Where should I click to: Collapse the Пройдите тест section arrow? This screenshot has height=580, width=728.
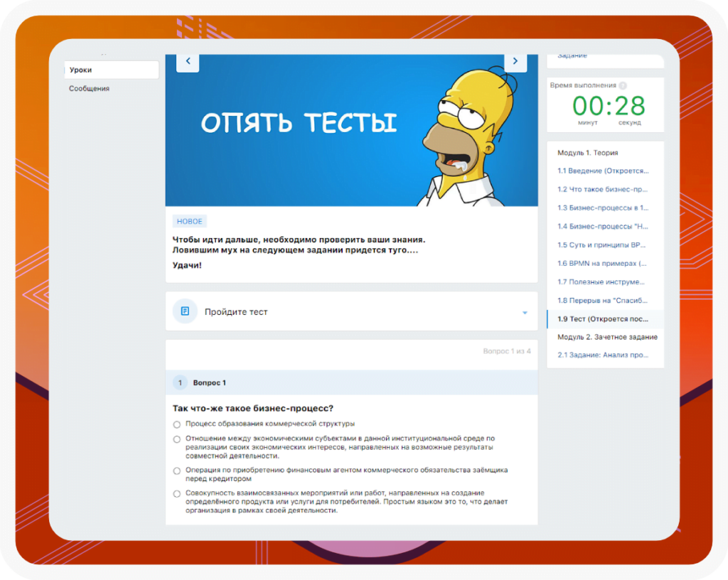525,312
